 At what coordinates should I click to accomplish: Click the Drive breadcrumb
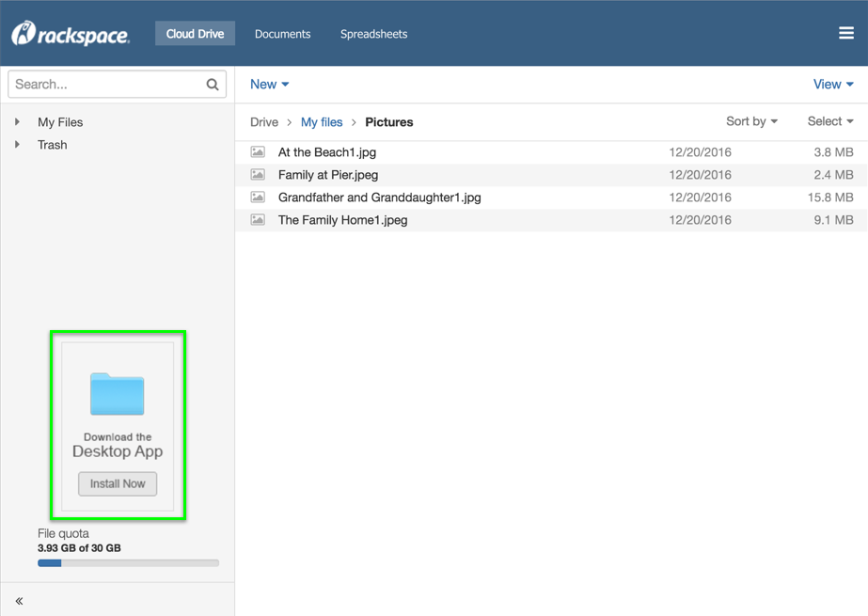click(x=264, y=121)
